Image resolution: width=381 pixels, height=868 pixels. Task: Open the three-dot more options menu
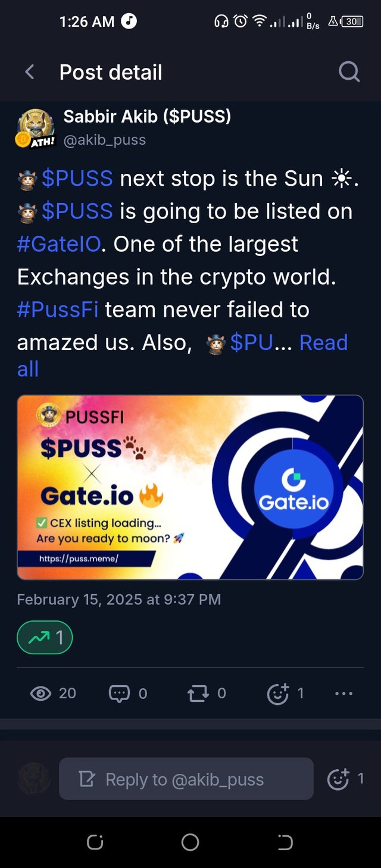pyautogui.click(x=344, y=693)
